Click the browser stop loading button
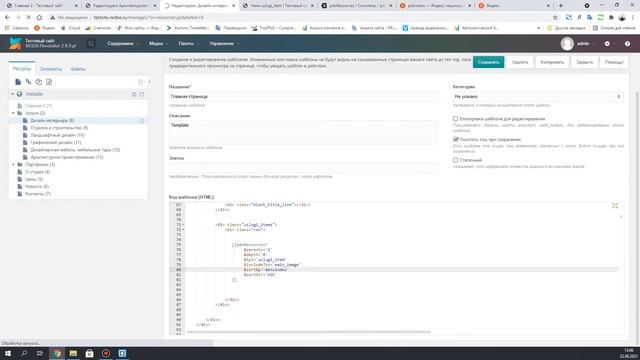The height and width of the screenshot is (360, 640). (x=28, y=18)
